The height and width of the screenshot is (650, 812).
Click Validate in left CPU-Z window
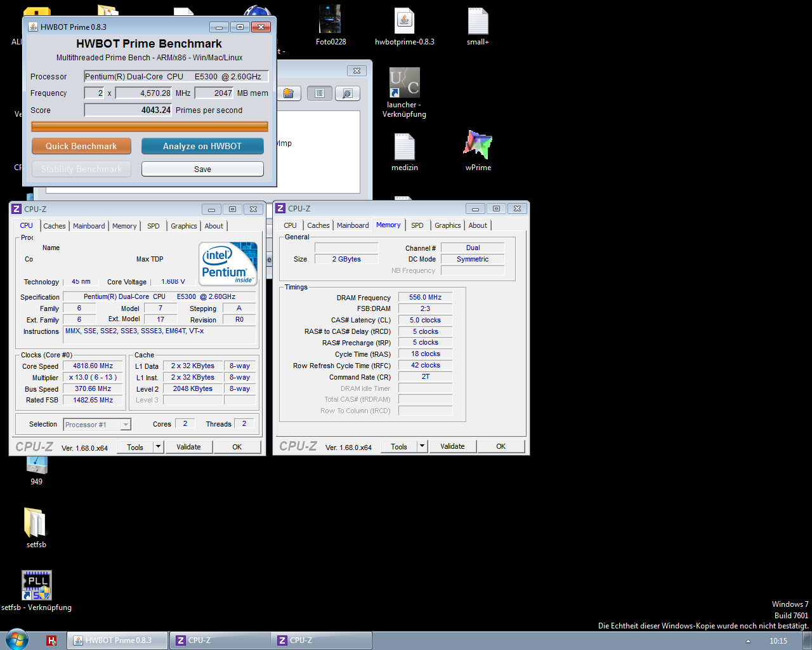[x=188, y=447]
